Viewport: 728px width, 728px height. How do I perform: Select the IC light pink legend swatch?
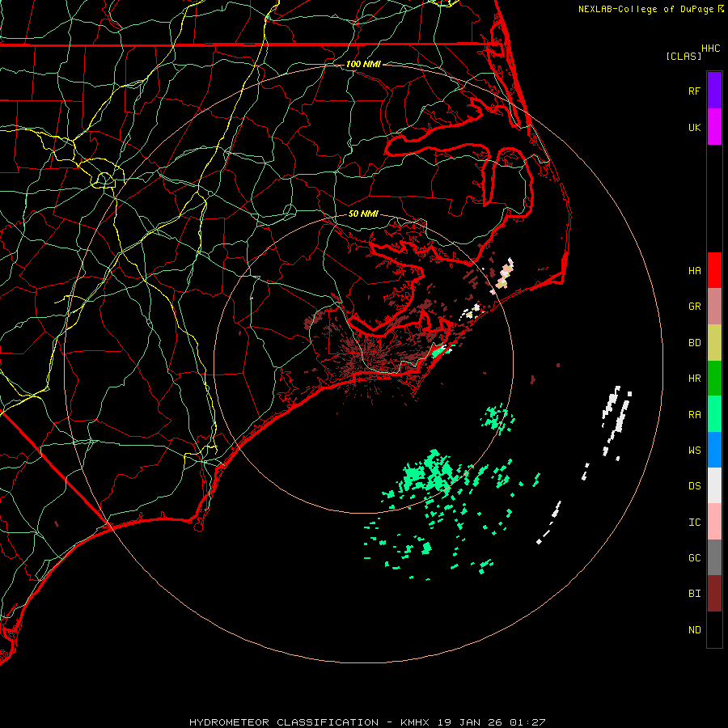(714, 522)
